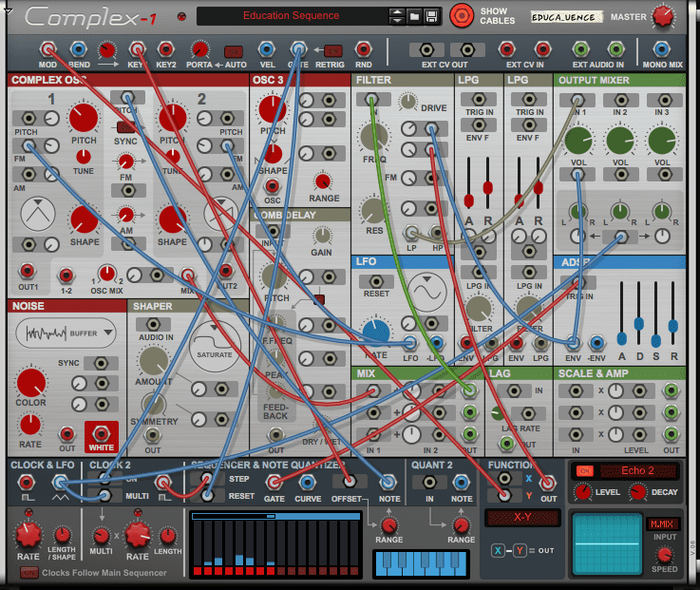Click the patch up/down stepper arrows
Image resolution: width=700 pixels, height=590 pixels.
click(397, 16)
